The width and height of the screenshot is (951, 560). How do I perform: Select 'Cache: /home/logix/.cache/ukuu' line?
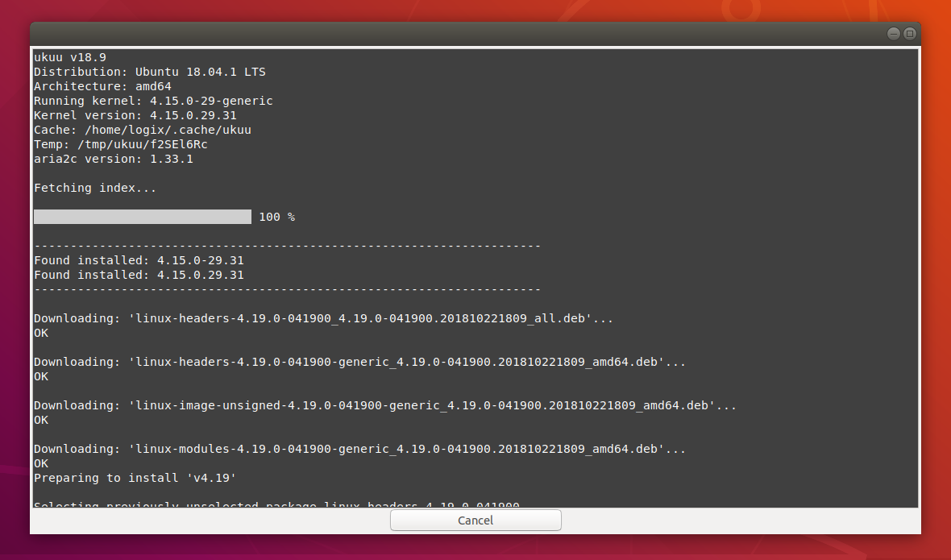click(x=143, y=131)
